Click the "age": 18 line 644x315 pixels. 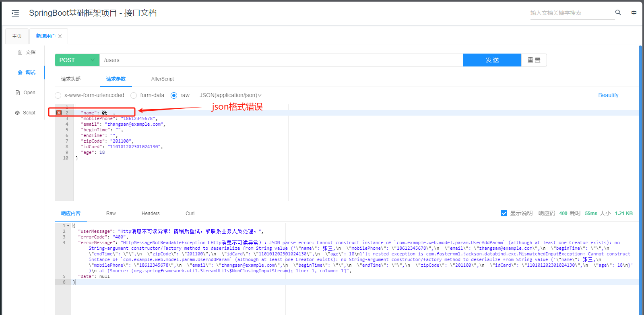pyautogui.click(x=93, y=152)
